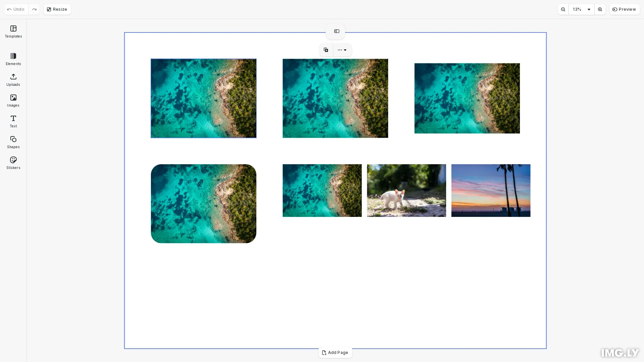Open the Resize menu for the design
Screen dimensions: 644x362
pos(57,9)
